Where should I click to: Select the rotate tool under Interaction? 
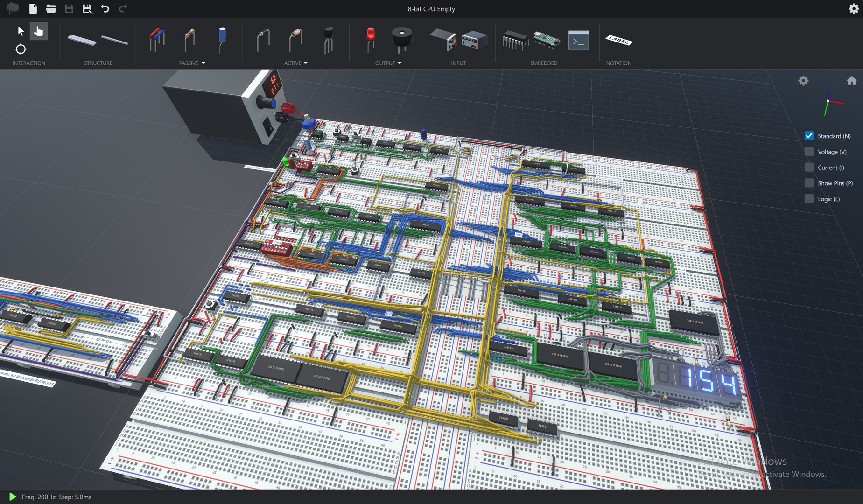21,49
